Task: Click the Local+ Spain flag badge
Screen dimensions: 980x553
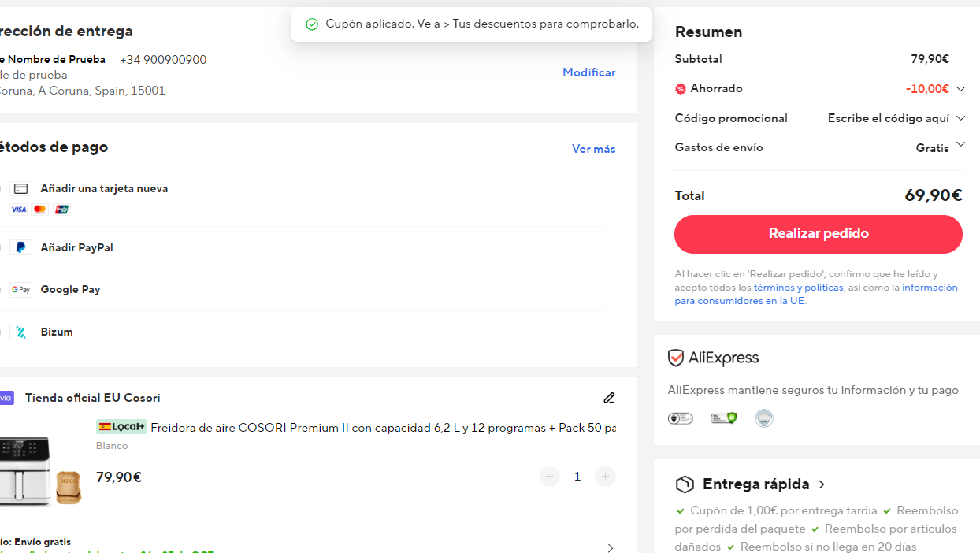Action: (121, 427)
